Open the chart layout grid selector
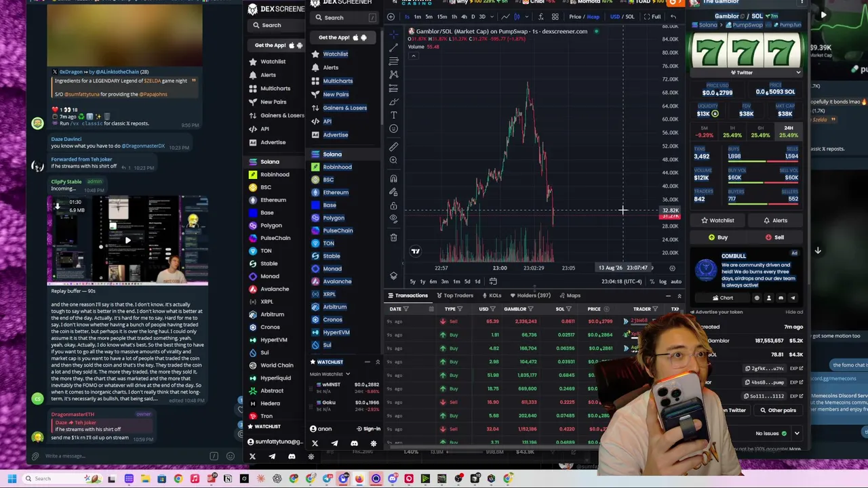The width and height of the screenshot is (868, 488). pyautogui.click(x=555, y=17)
